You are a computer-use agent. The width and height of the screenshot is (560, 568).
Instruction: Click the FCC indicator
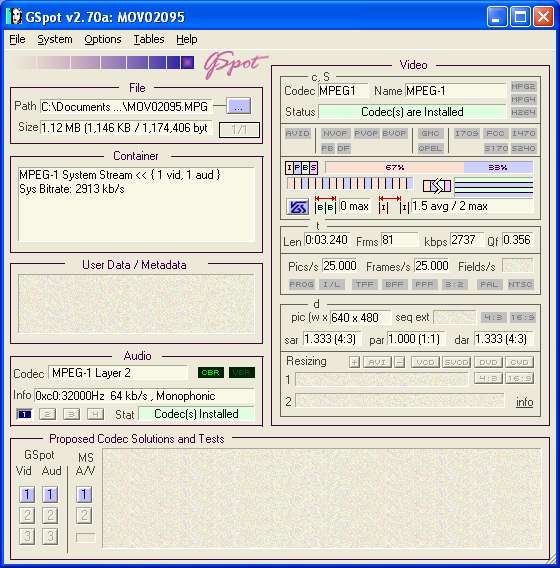tap(495, 133)
